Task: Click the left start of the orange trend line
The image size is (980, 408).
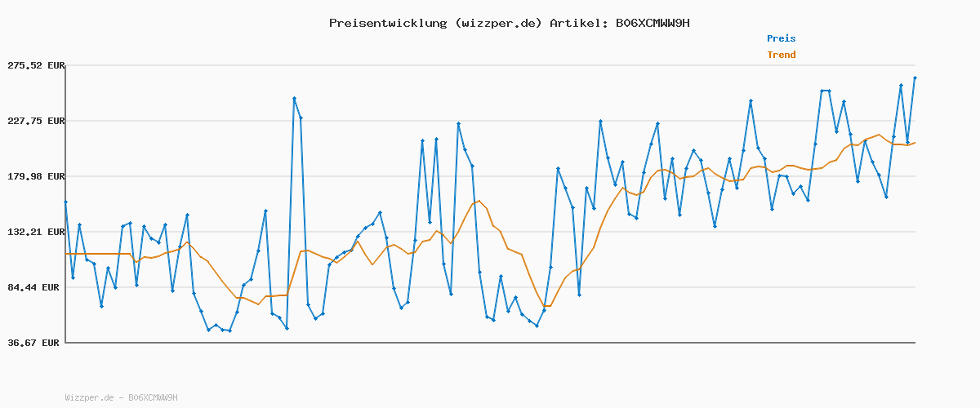Action: [65, 254]
